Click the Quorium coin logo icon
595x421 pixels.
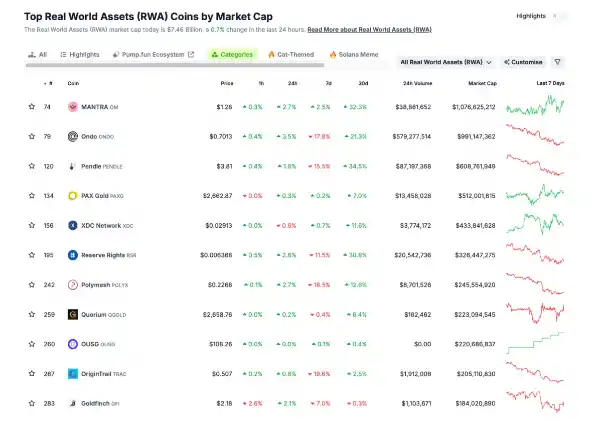tap(72, 314)
